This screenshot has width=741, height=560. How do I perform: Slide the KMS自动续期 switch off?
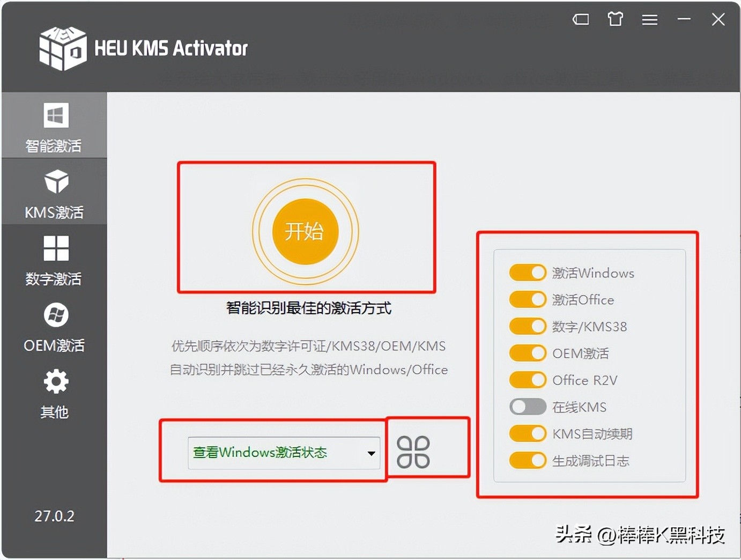[527, 433]
